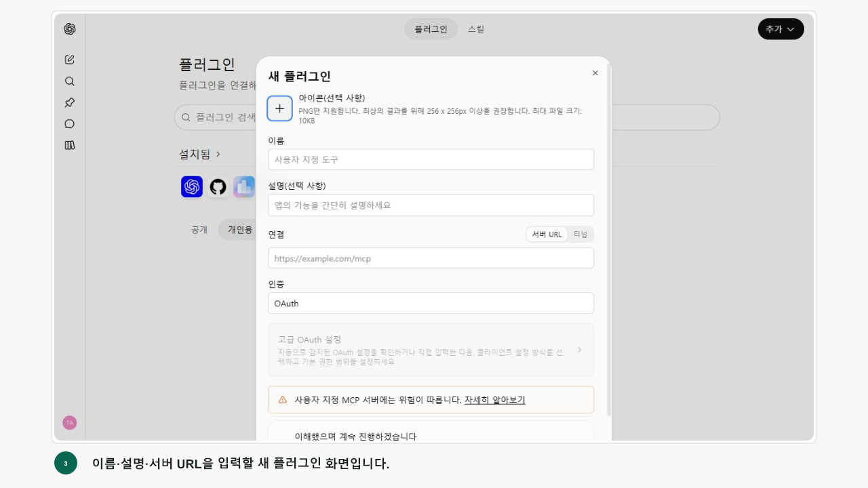The height and width of the screenshot is (488, 868).
Task: Choose the 터널 connection option
Action: pos(580,235)
